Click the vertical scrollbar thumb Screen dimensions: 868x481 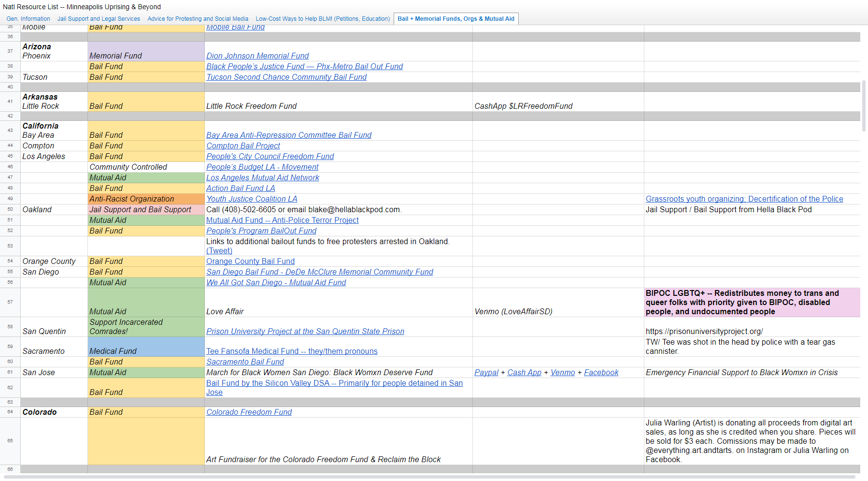click(x=864, y=106)
